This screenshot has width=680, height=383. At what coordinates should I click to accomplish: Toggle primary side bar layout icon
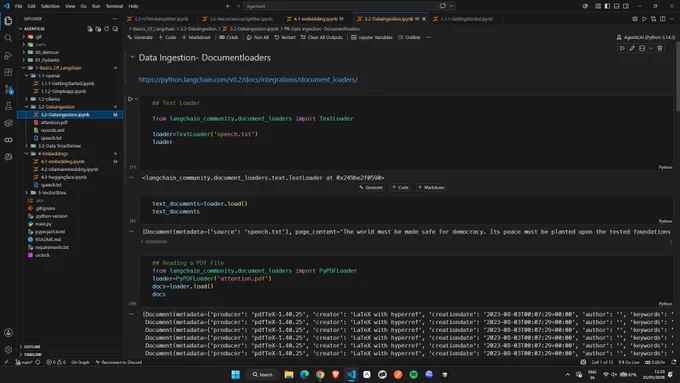tap(607, 6)
